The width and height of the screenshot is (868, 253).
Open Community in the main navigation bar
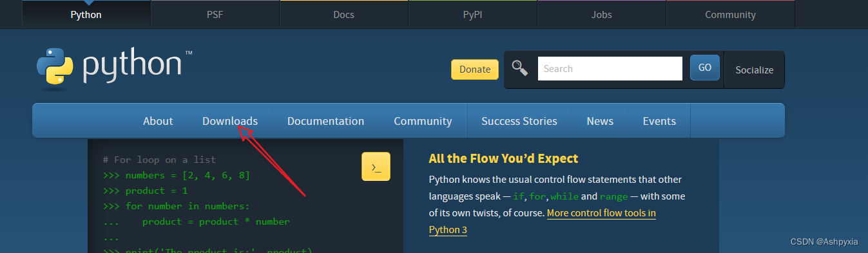point(423,121)
